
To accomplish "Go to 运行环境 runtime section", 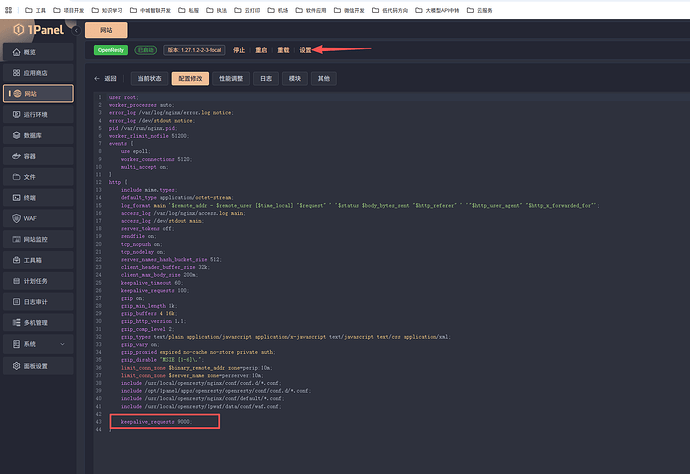I will [x=35, y=114].
